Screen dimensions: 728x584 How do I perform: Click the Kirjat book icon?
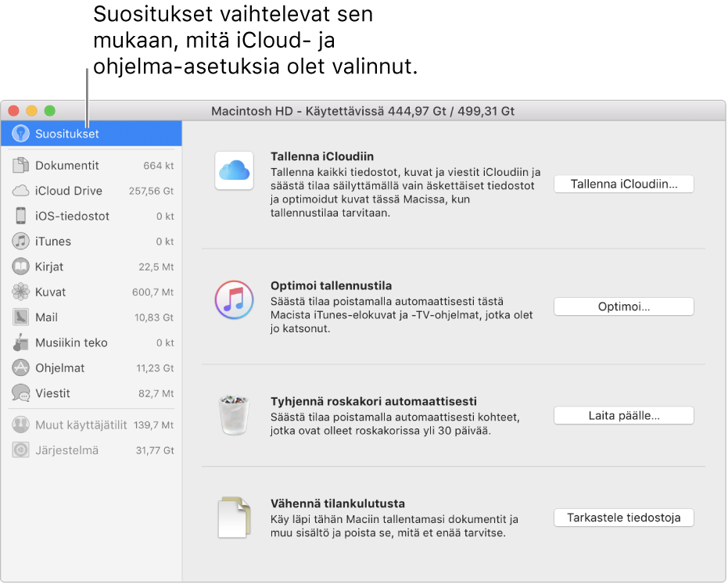[x=20, y=267]
